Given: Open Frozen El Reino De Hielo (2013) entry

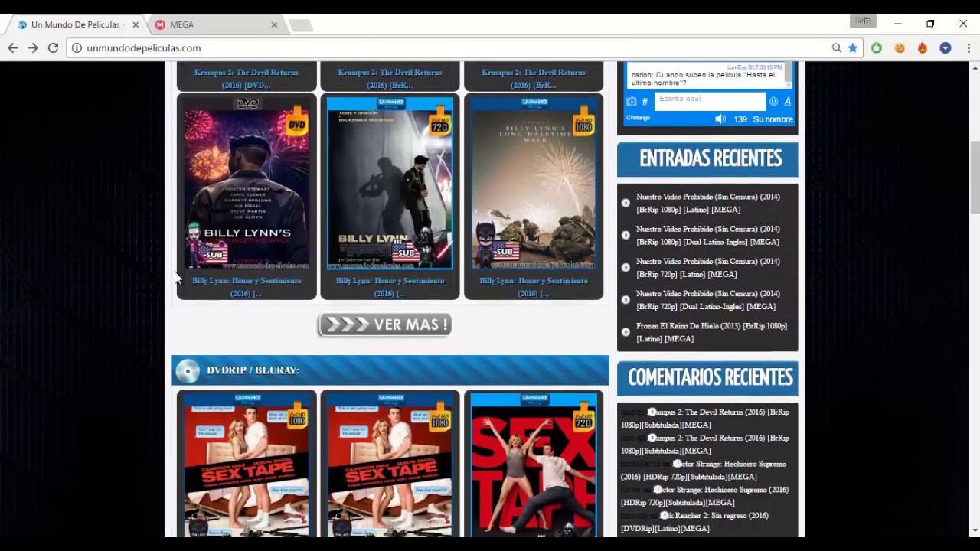Looking at the screenshot, I should tap(711, 332).
